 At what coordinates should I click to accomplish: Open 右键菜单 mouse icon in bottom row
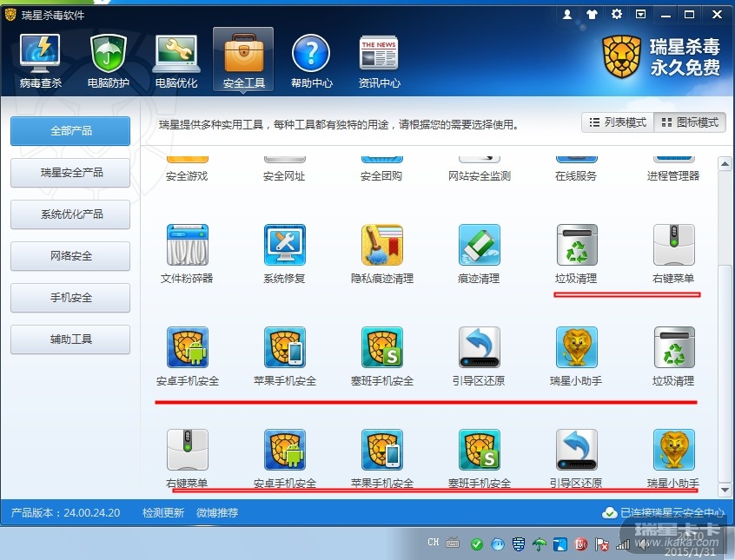coord(187,450)
